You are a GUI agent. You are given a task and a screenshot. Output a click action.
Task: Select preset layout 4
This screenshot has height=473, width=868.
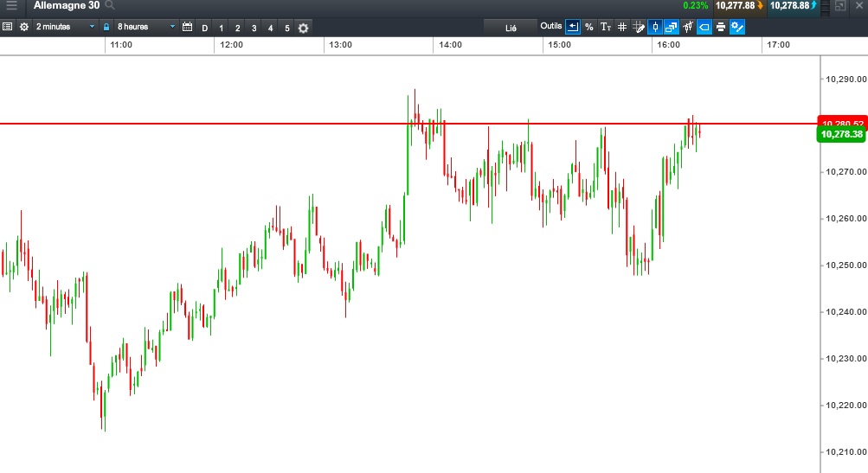point(270,28)
